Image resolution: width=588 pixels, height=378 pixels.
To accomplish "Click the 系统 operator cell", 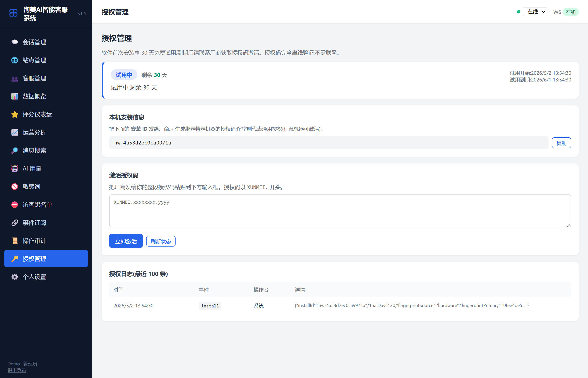I will click(x=259, y=306).
